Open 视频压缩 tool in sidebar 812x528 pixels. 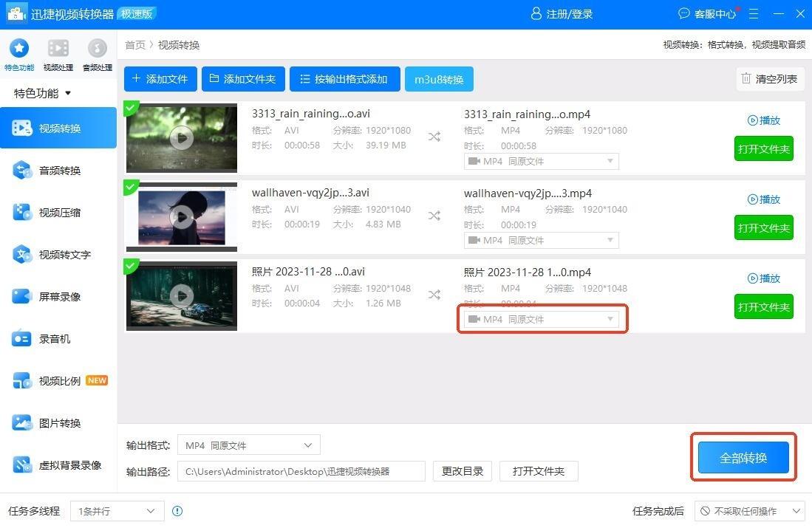click(x=59, y=213)
